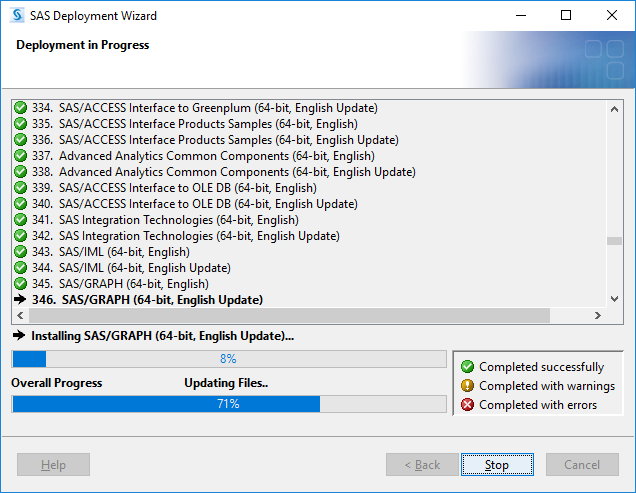Click the disabled Back button

[422, 465]
